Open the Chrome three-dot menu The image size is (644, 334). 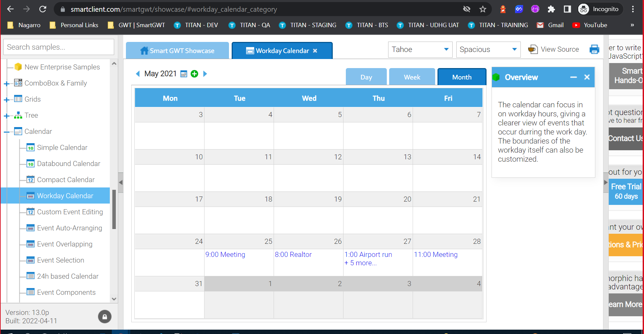click(633, 9)
